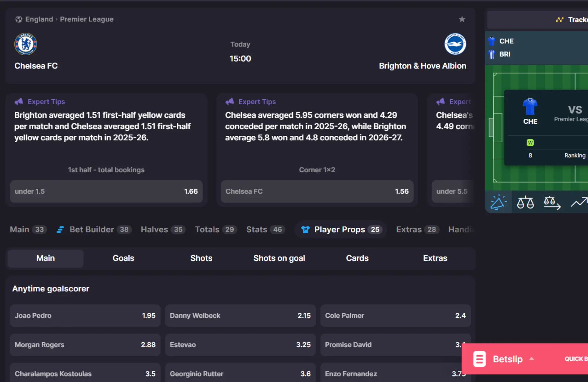This screenshot has width=588, height=382.
Task: Open the whistle events icon in tracker
Action: tap(498, 202)
